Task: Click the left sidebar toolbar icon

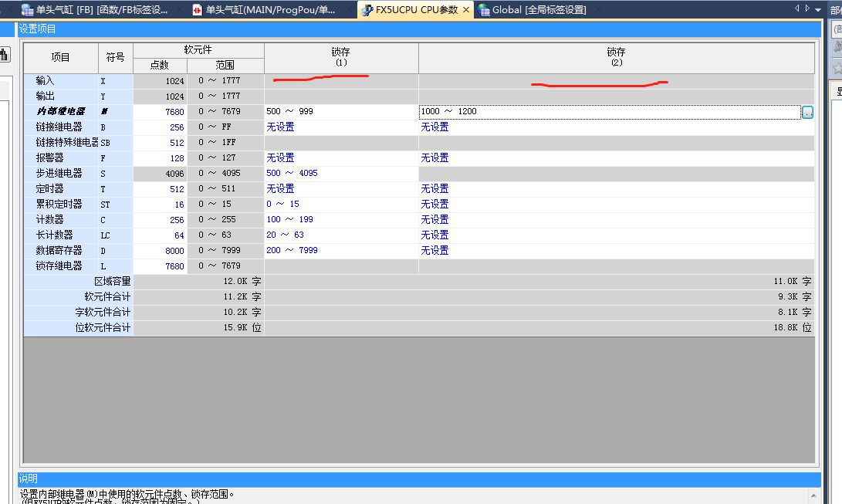Action: [5, 54]
